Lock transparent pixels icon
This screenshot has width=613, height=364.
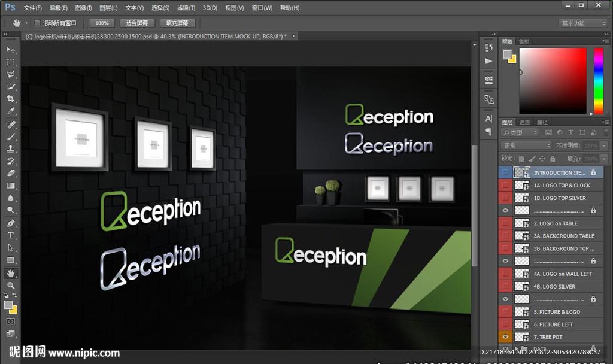521,159
